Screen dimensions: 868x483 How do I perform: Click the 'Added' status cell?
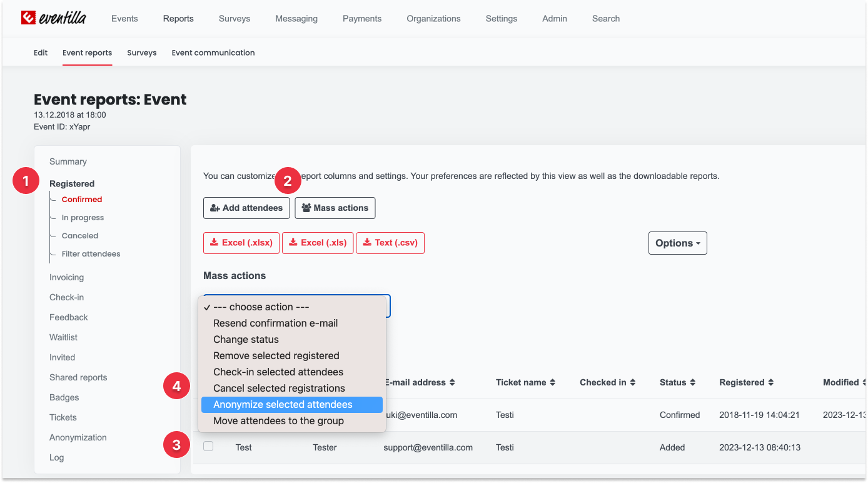click(672, 447)
